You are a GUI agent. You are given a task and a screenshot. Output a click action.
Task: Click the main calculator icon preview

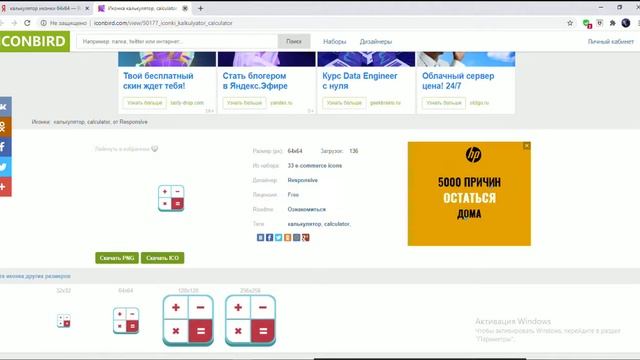(171, 198)
